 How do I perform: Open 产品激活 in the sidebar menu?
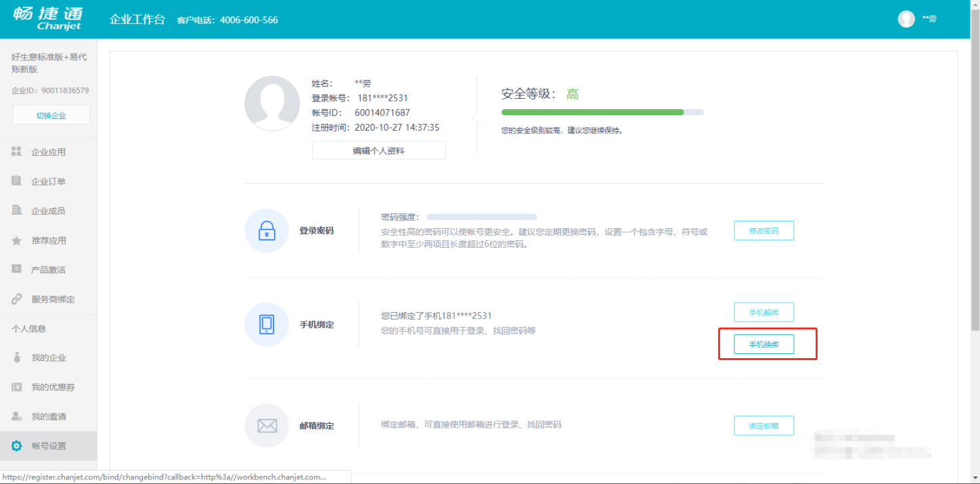tap(49, 270)
